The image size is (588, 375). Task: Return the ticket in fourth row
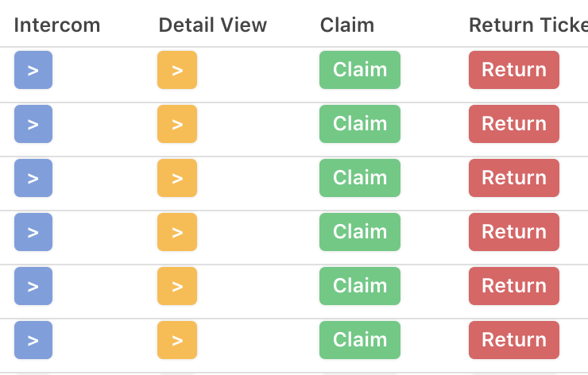[514, 232]
